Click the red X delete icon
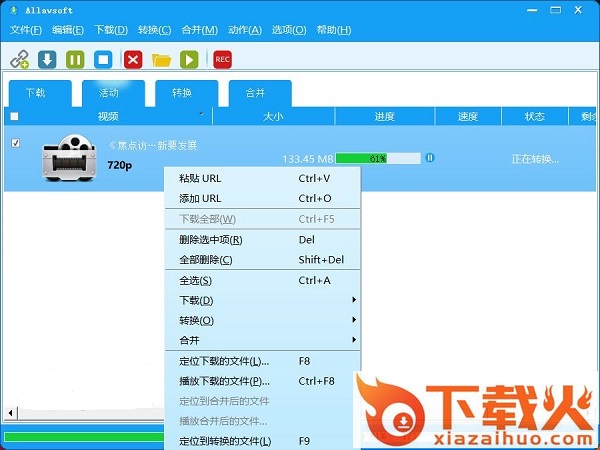 133,60
